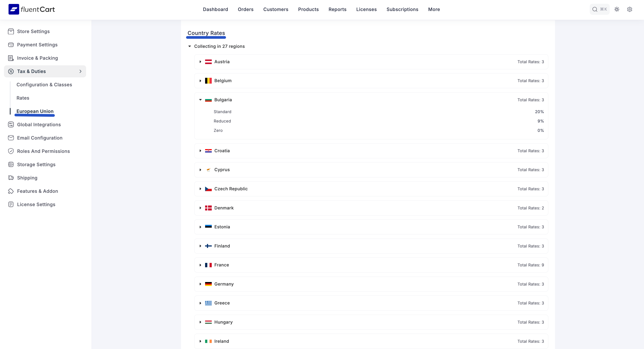Screen dimensions: 644x349
Task: Go to the Rates sub-item
Action: [x=23, y=98]
